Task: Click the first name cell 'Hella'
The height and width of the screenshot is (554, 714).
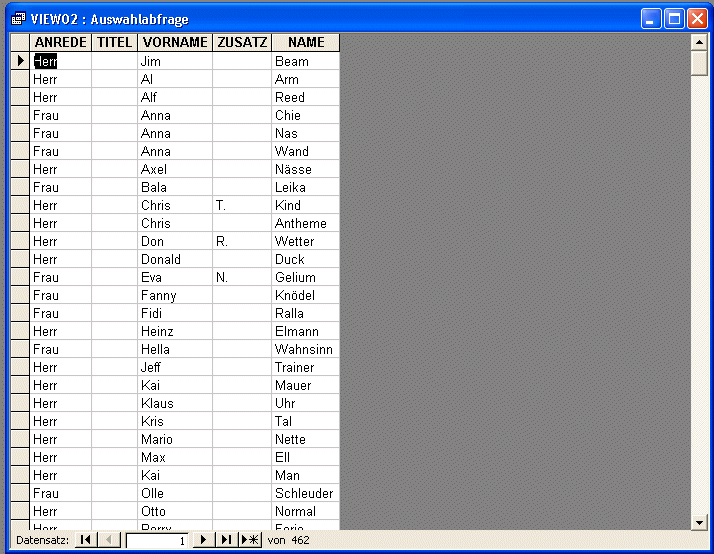Action: coord(175,349)
